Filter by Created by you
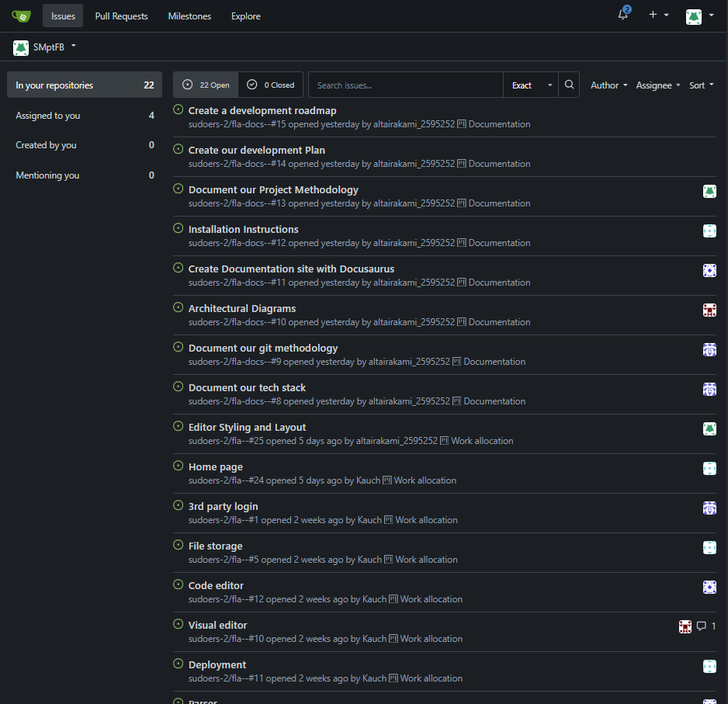 85,145
